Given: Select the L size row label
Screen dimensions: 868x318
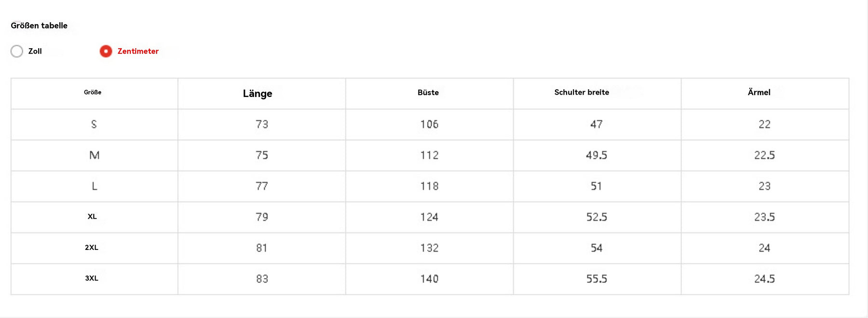Looking at the screenshot, I should [95, 186].
